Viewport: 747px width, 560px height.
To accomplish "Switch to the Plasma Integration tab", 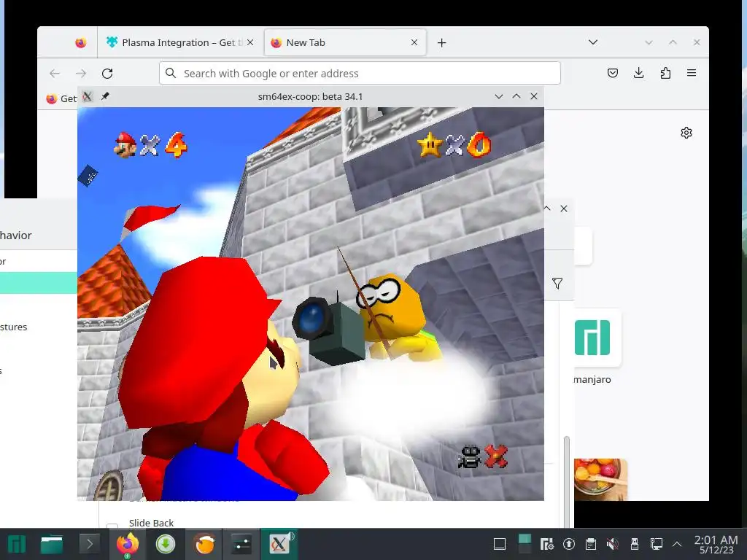I will point(180,43).
